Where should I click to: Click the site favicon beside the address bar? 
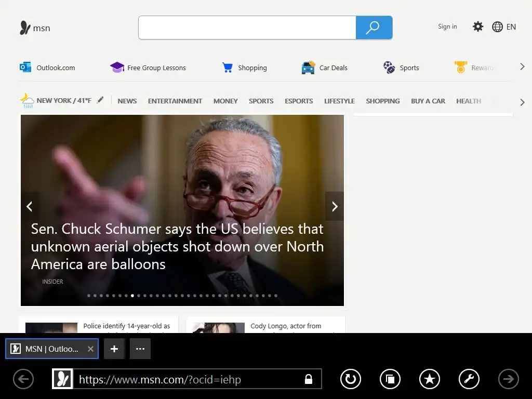[x=62, y=379]
